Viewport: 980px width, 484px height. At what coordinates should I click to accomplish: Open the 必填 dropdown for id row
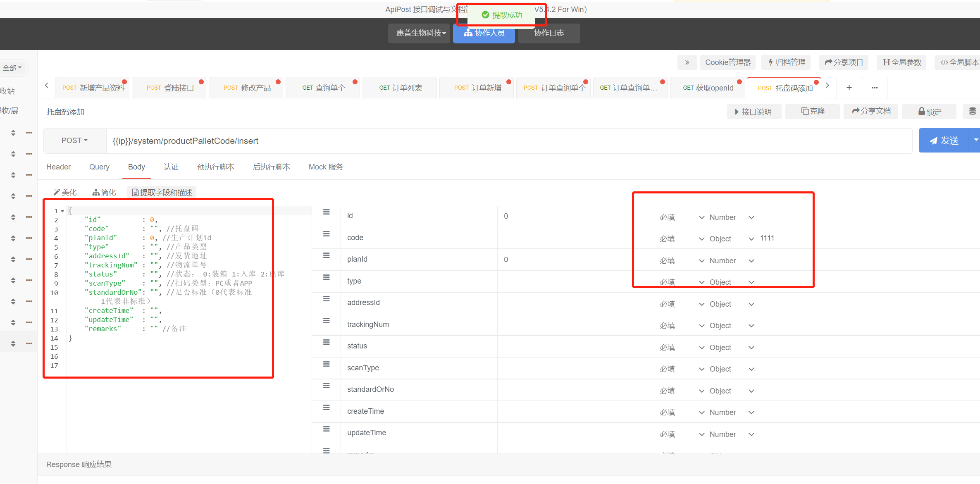coord(682,217)
